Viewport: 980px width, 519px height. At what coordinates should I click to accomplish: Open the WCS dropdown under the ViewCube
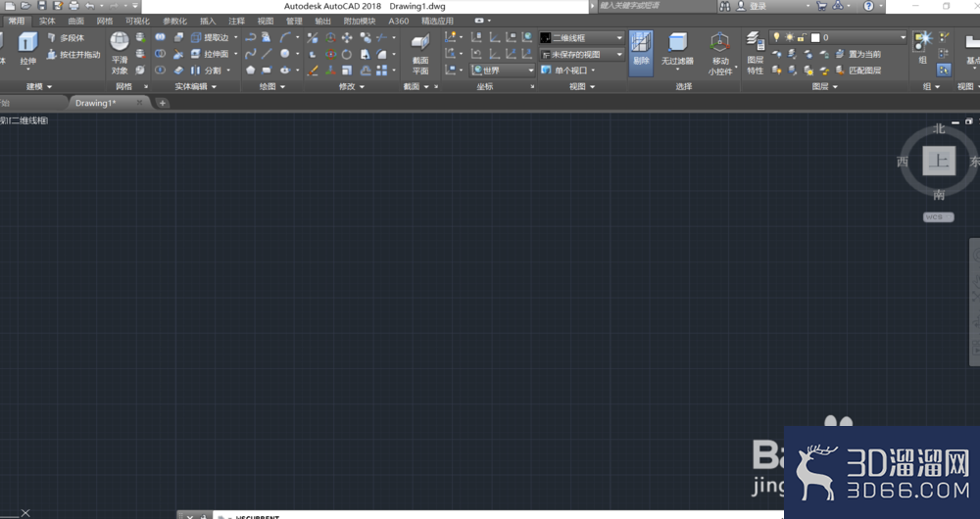pos(939,216)
